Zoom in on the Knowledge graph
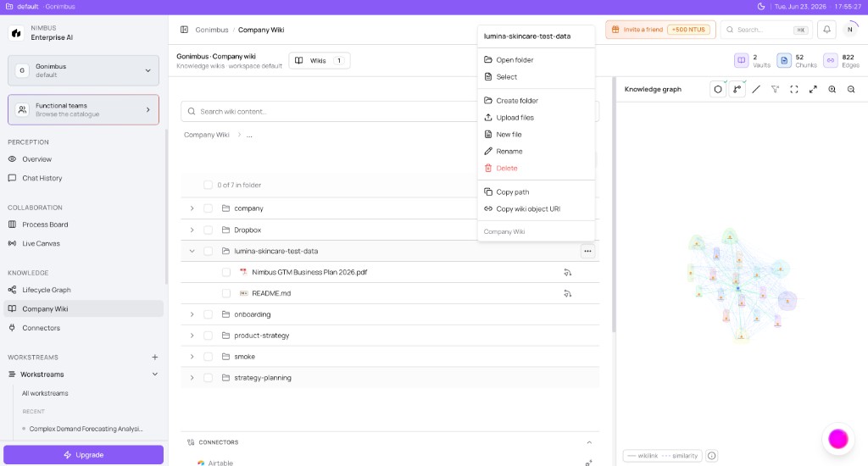The image size is (868, 466). coord(832,89)
